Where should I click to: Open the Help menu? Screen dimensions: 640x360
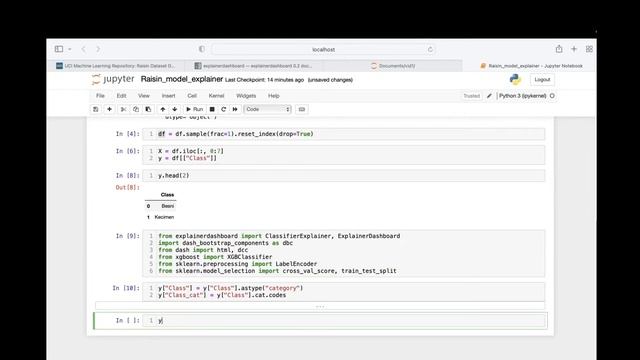pos(274,96)
